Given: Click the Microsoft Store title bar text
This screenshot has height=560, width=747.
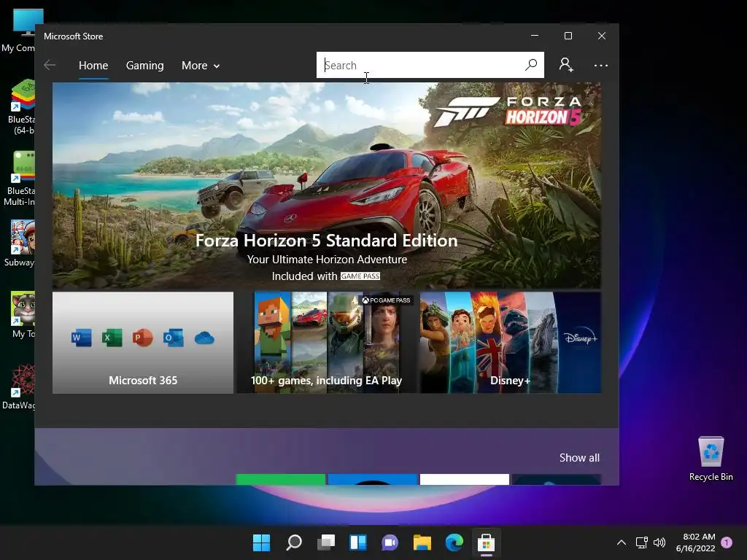Looking at the screenshot, I should (74, 36).
